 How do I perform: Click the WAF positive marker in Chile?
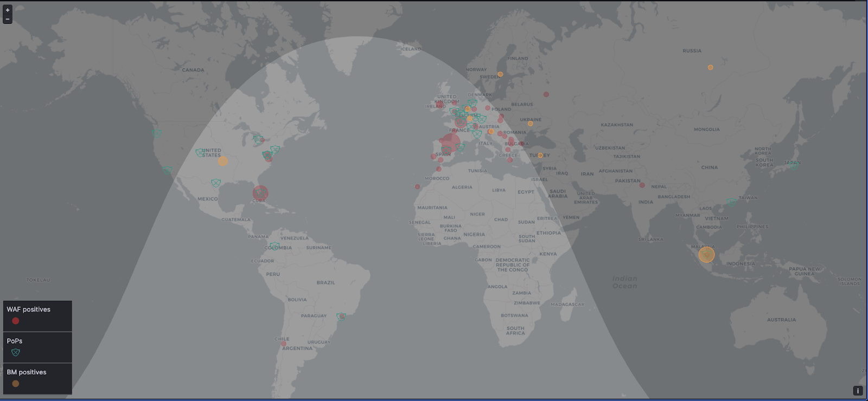point(283,344)
